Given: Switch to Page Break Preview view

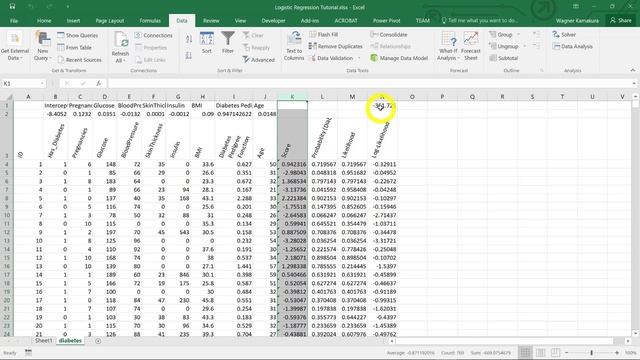Looking at the screenshot, I should click(x=556, y=352).
